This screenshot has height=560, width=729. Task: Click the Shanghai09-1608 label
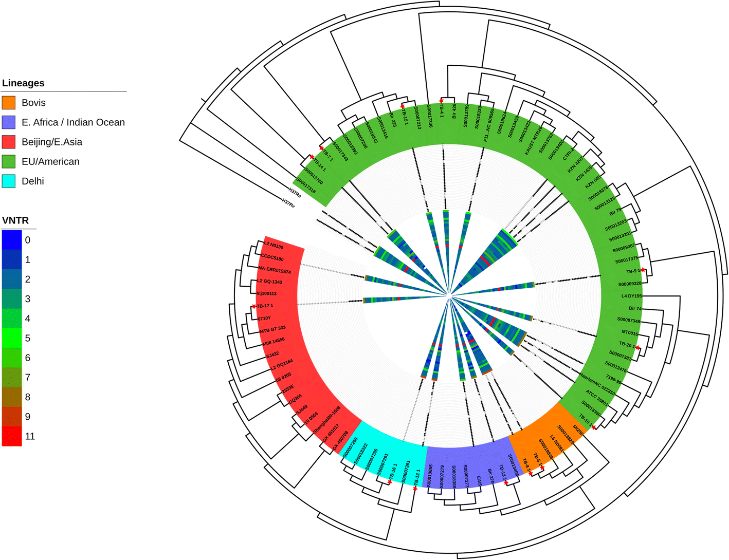[x=326, y=419]
